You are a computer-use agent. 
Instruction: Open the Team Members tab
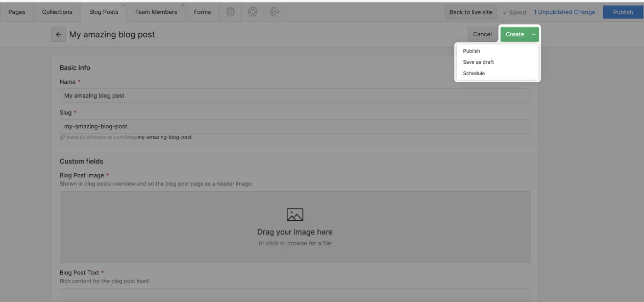point(156,12)
